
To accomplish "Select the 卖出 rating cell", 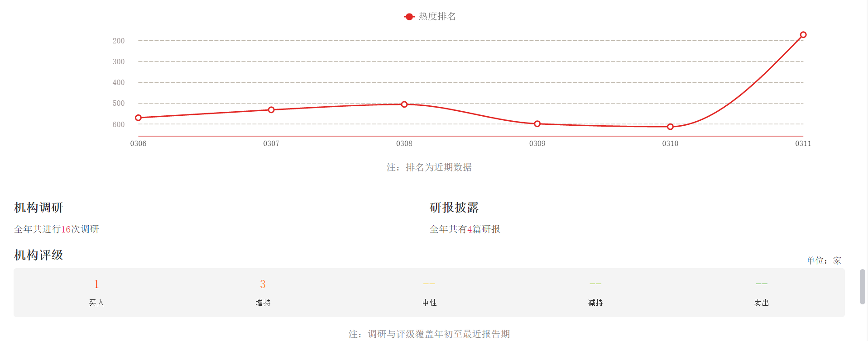I will 761,293.
